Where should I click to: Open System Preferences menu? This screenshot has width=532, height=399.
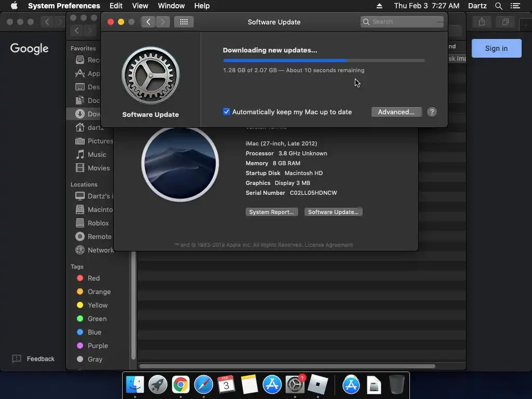click(64, 6)
